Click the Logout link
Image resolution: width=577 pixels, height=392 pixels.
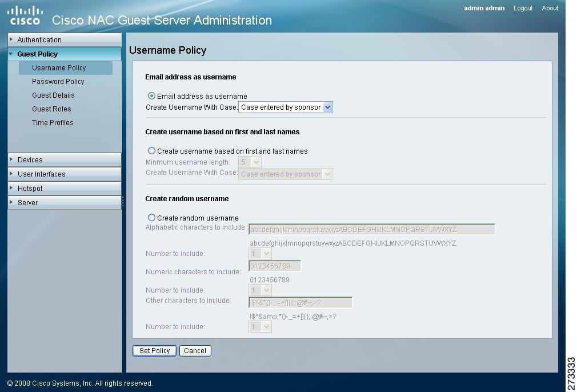(523, 8)
